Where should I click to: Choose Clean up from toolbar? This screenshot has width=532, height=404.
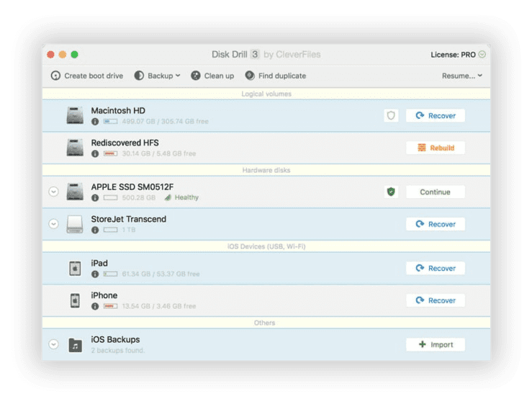point(212,76)
